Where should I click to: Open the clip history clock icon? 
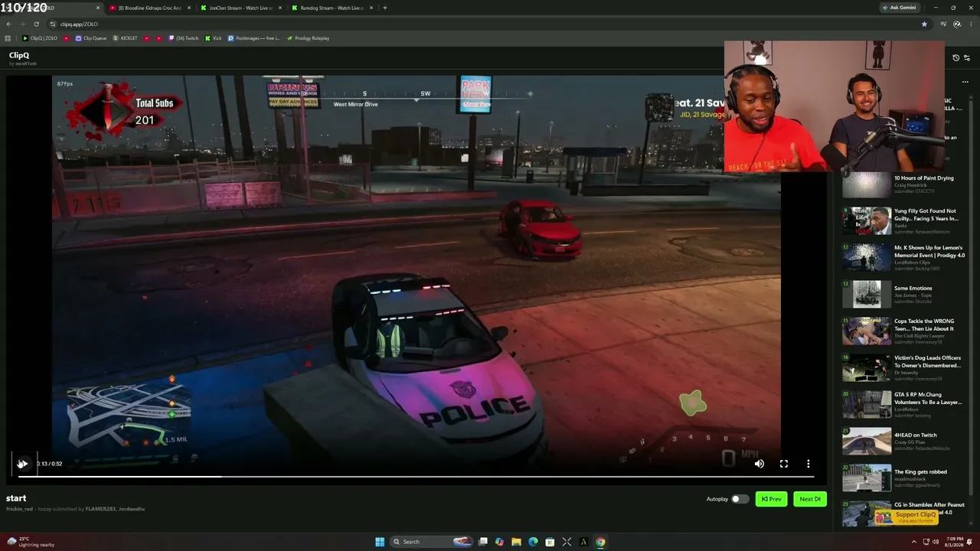pyautogui.click(x=955, y=58)
